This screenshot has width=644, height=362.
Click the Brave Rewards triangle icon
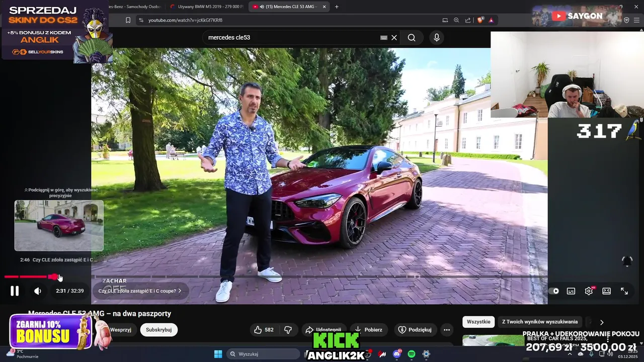[x=491, y=20]
